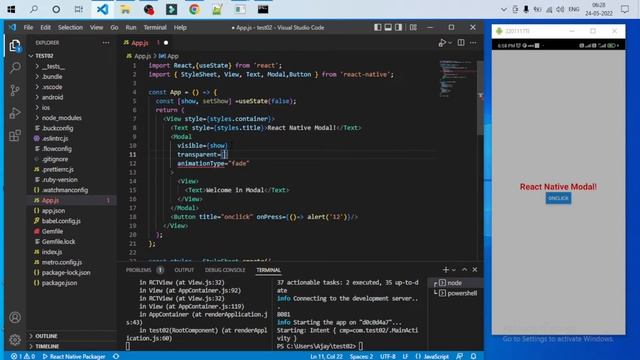
Task: Expand the OUTLINE section
Action: [x=46, y=336]
